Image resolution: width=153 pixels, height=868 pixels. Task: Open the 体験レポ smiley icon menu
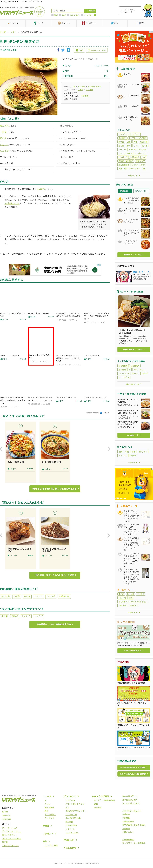click(x=64, y=23)
